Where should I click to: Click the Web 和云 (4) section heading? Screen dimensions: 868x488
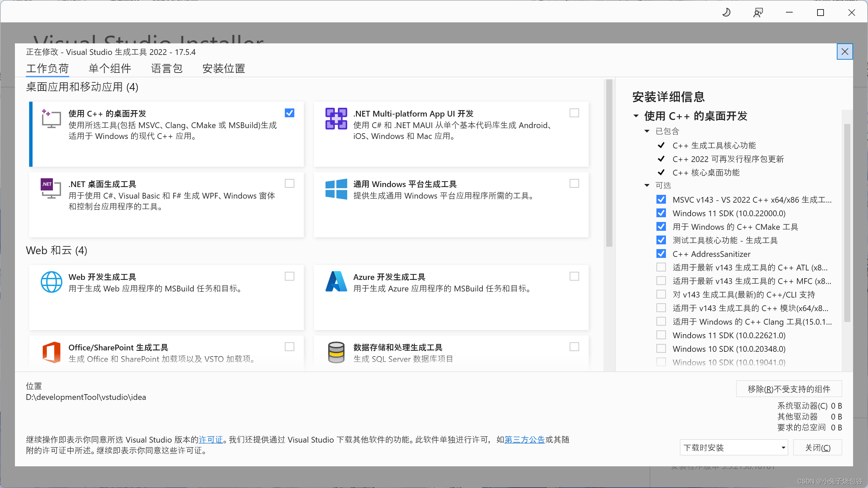(x=57, y=250)
